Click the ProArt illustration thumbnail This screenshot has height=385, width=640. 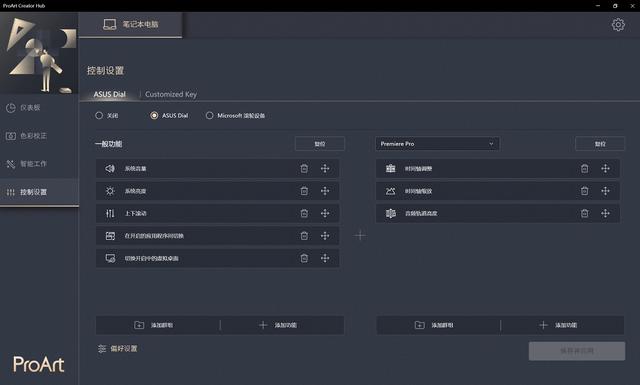[x=39, y=54]
